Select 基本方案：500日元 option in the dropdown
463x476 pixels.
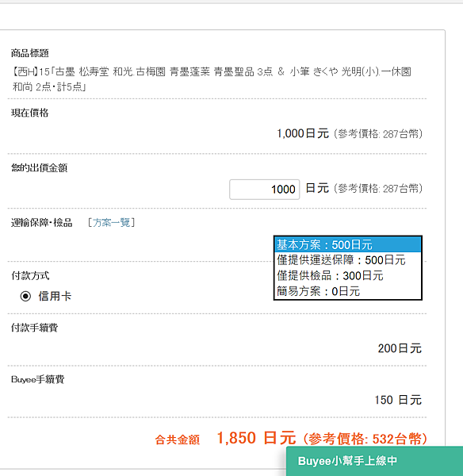coord(348,244)
